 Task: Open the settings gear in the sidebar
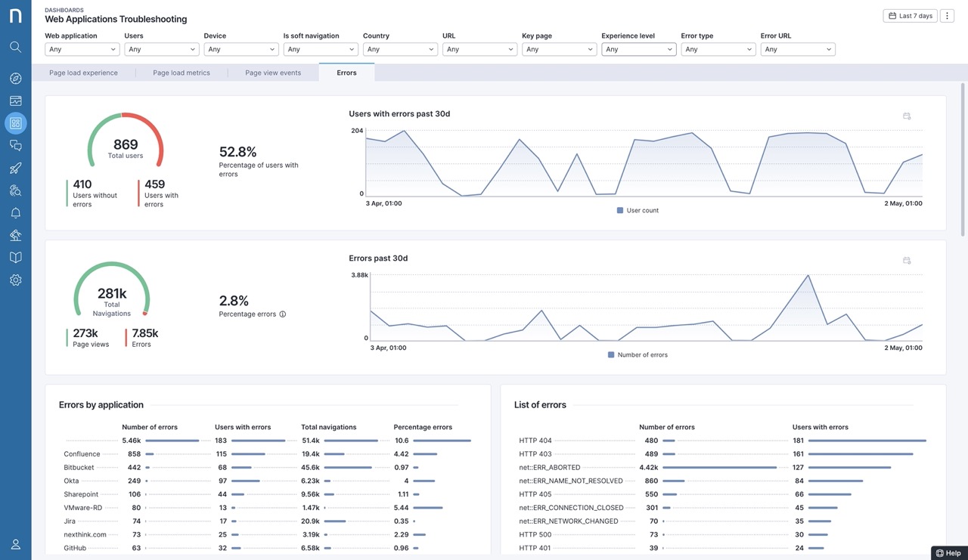[15, 280]
